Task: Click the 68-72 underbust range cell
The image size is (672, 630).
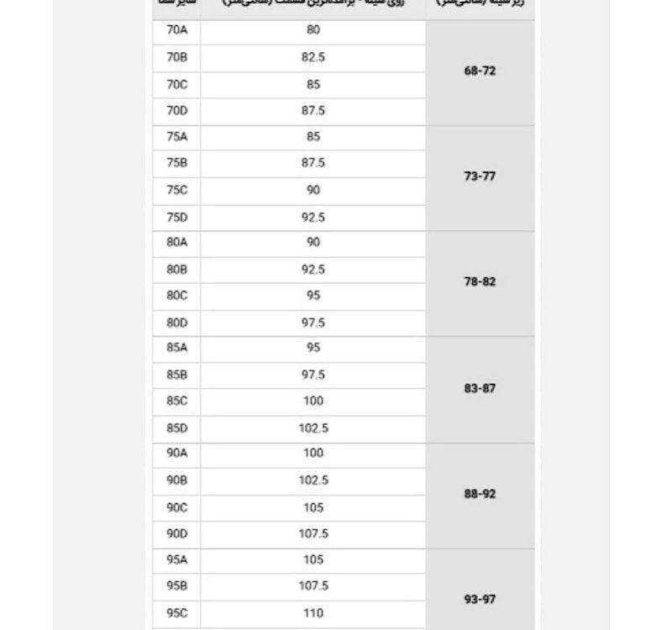Action: tap(480, 71)
